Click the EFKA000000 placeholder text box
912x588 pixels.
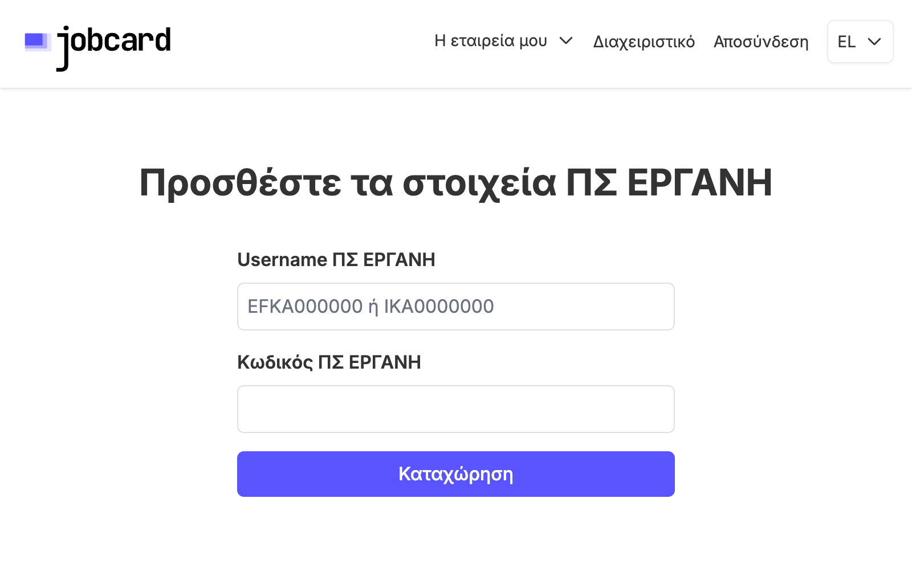coord(455,306)
